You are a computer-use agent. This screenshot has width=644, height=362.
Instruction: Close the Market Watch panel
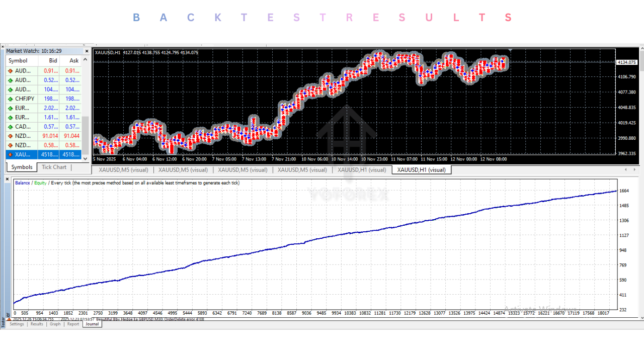click(86, 51)
